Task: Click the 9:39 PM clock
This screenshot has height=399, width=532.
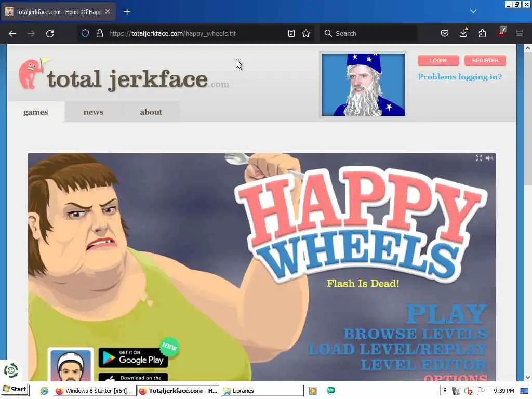Action: pos(503,391)
